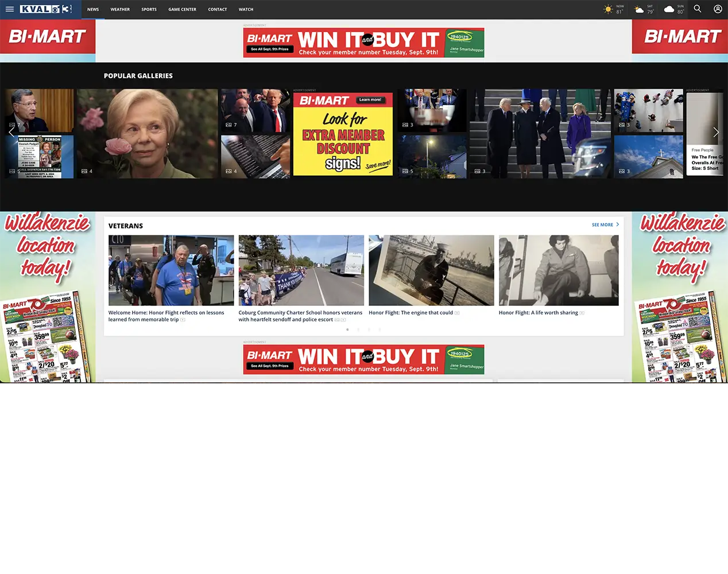The width and height of the screenshot is (728, 574).
Task: Open gallery of woman with pink rose
Action: coord(148,133)
